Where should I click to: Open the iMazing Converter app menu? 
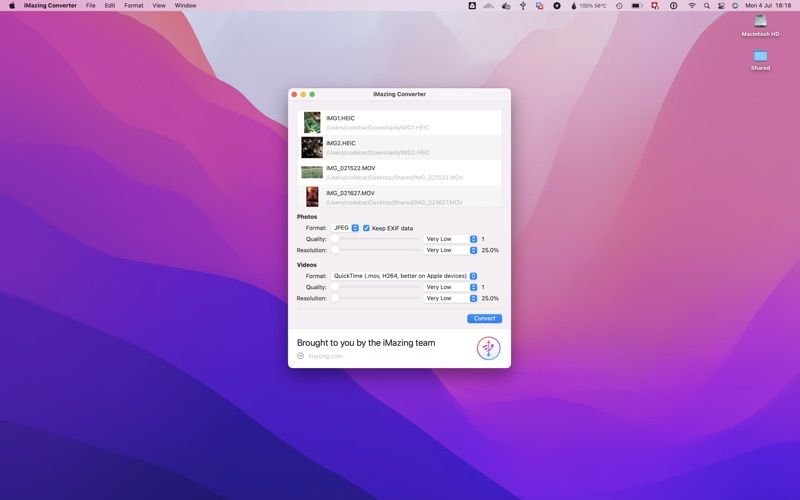[50, 6]
